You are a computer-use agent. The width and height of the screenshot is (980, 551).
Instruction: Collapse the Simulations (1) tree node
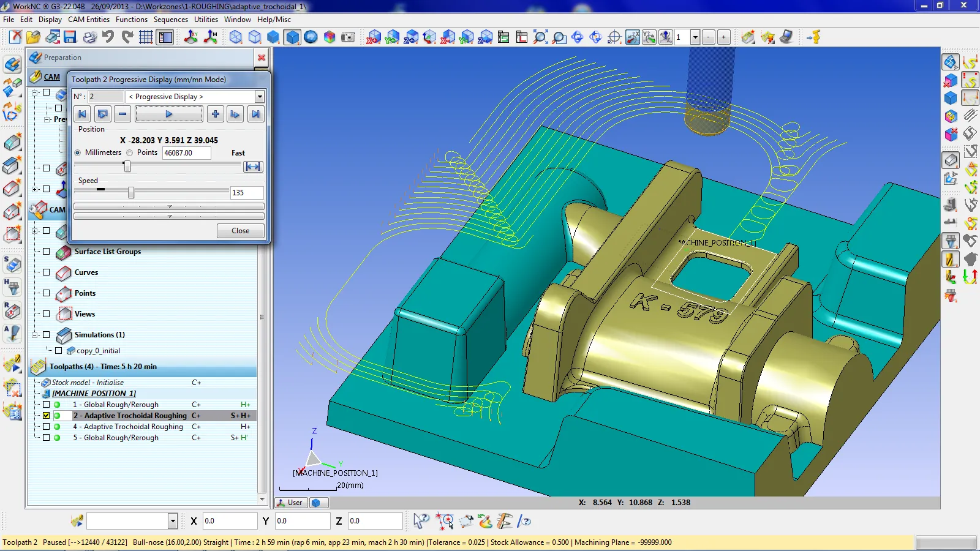(35, 335)
